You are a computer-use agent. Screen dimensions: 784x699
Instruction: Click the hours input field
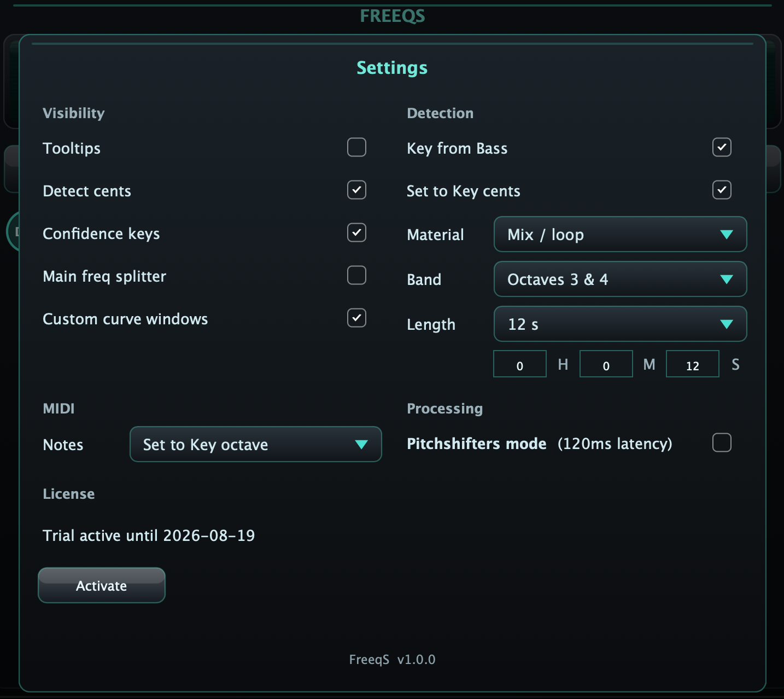pyautogui.click(x=520, y=364)
